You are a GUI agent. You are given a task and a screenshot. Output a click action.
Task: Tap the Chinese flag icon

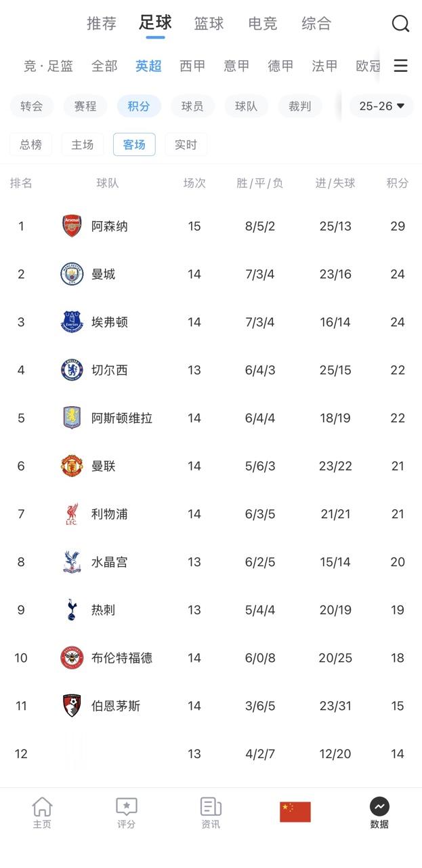click(x=295, y=812)
